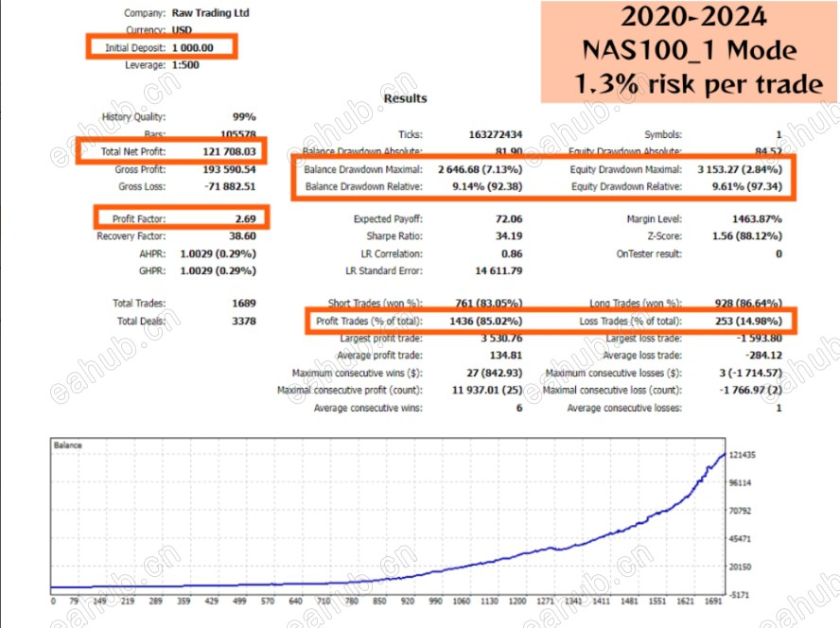Click the Total Trades value 1689
The width and height of the screenshot is (840, 628).
pos(244,304)
